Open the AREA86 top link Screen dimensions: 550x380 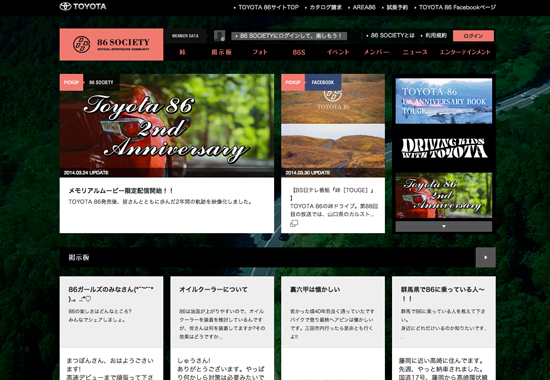(x=364, y=7)
